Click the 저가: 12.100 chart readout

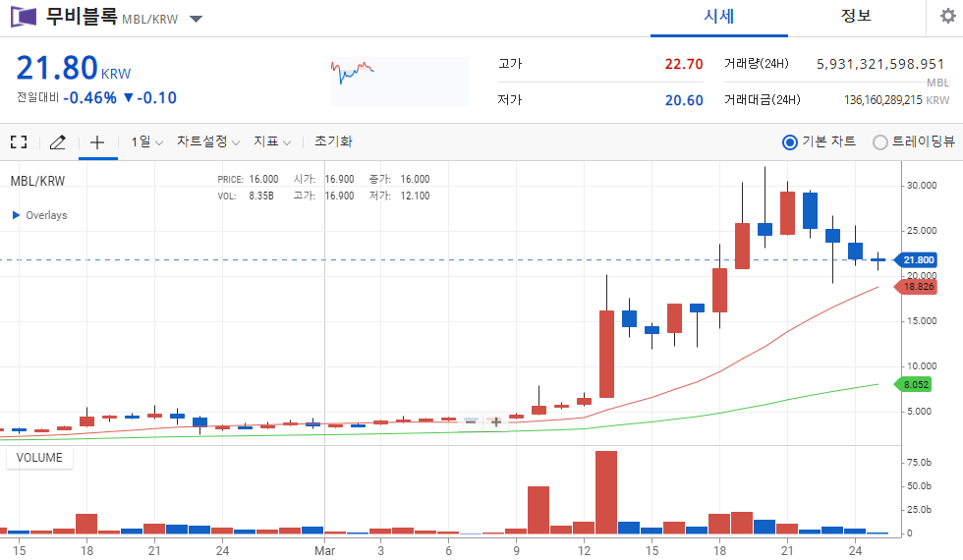click(399, 196)
